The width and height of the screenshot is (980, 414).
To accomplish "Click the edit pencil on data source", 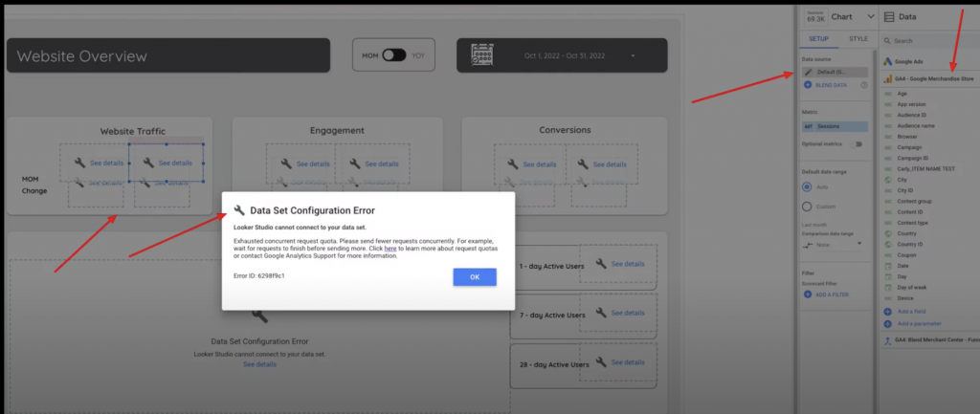I will (809, 73).
